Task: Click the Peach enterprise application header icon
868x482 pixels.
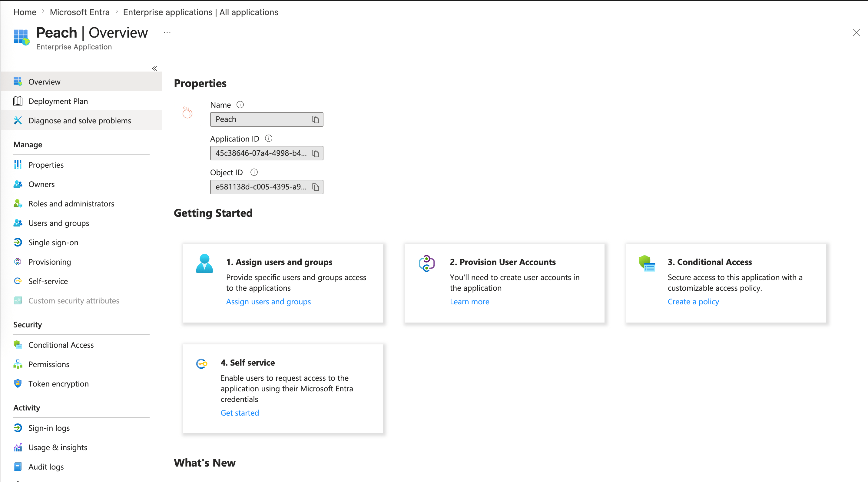Action: click(x=22, y=37)
